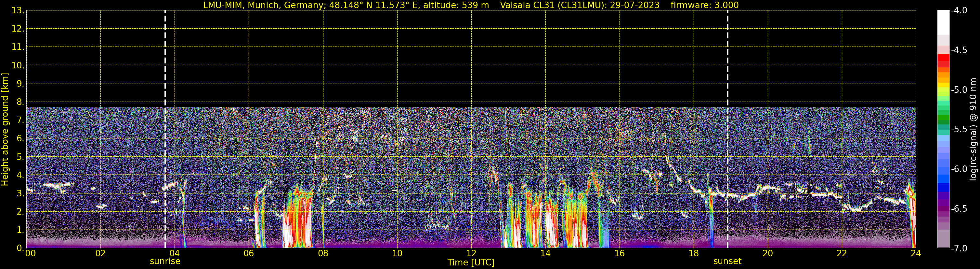This screenshot has height=269, width=980.
Task: Click the 'sunset' label below the axis
Action: click(727, 262)
